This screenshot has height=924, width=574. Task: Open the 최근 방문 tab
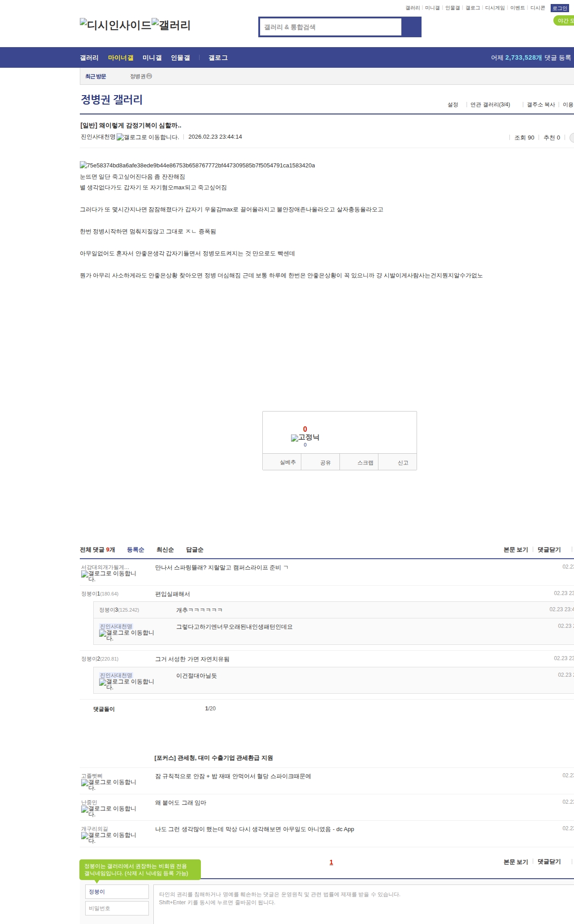96,77
